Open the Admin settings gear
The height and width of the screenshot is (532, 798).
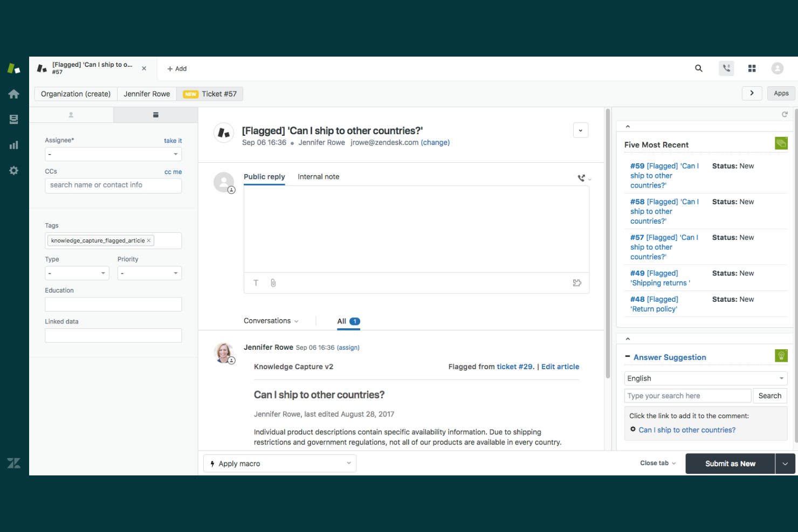click(13, 170)
